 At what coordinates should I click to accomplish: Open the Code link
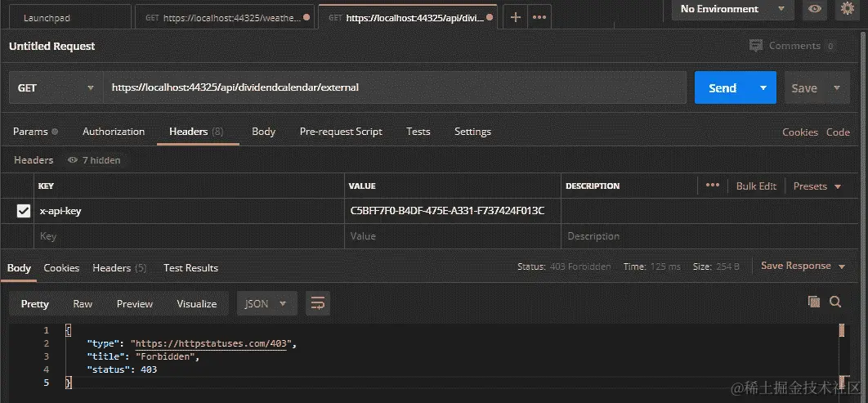[838, 132]
